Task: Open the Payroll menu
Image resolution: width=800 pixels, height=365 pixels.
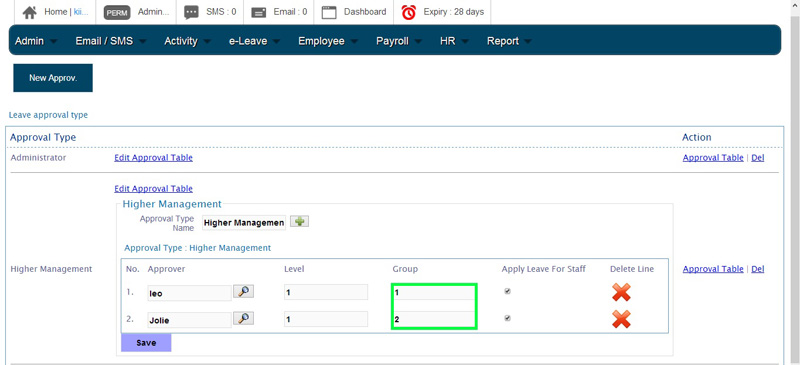Action: (x=392, y=41)
